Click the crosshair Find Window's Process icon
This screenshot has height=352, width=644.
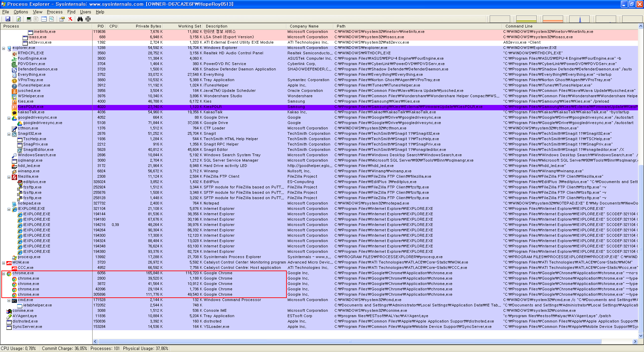click(88, 19)
